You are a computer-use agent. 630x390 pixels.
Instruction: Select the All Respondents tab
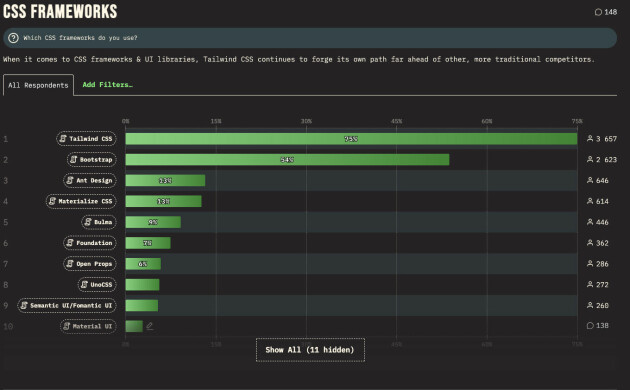pos(38,85)
